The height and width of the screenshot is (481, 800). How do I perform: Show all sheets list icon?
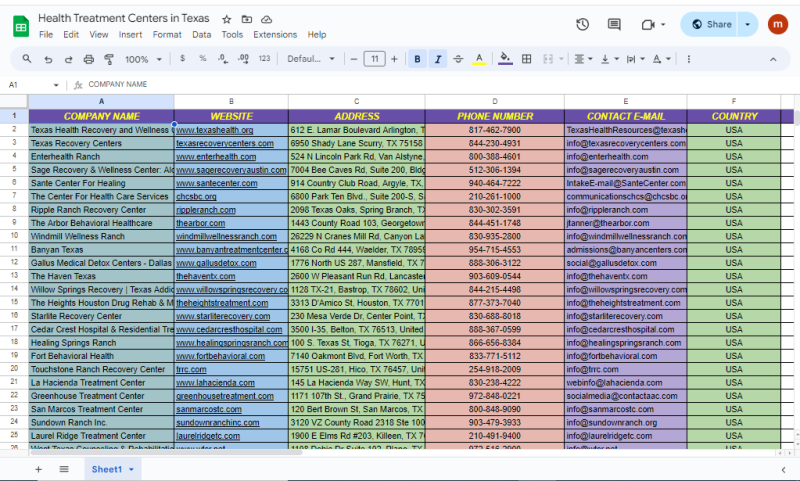(64, 469)
